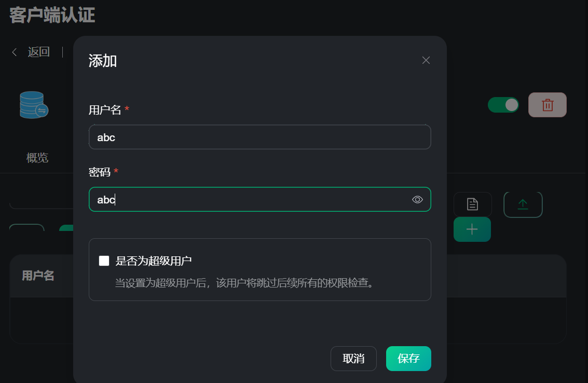Click the 密码 input field

click(249, 199)
